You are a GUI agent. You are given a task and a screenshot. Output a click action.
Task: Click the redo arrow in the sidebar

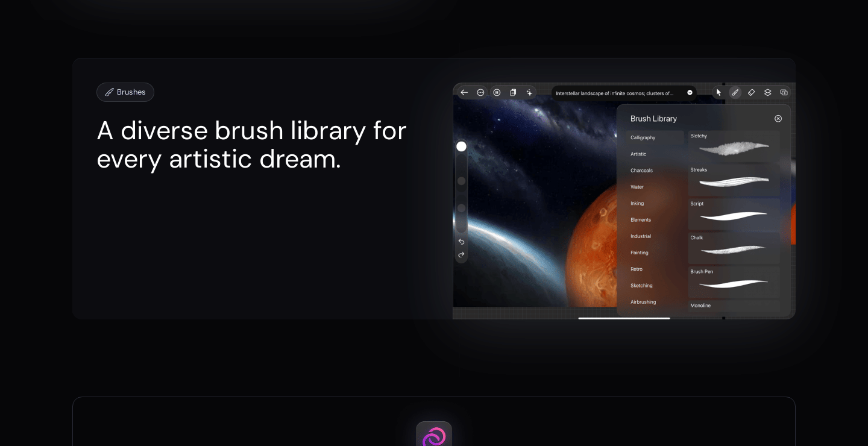pos(461,255)
